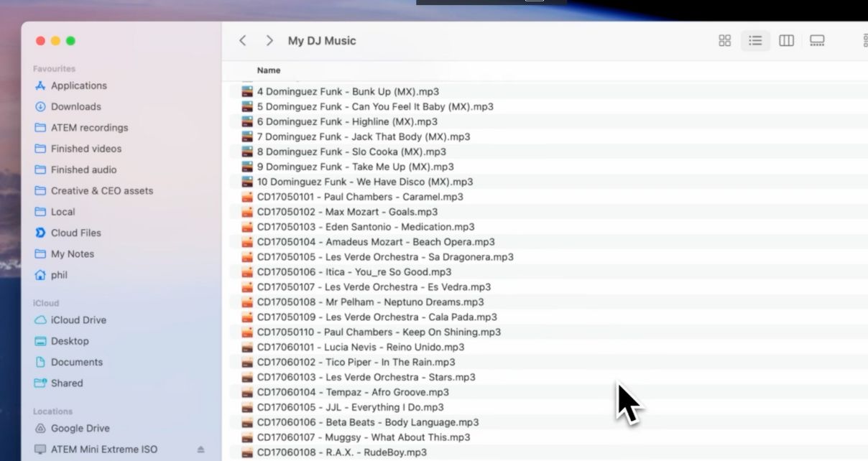Click file icon of Caramel.mp3
This screenshot has height=461, width=868.
(246, 197)
